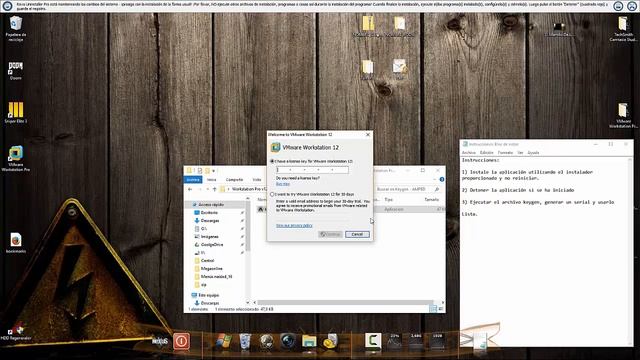The height and width of the screenshot is (360, 640).
Task: Open the Papelera de reciclaje desktop icon
Action: (x=16, y=29)
